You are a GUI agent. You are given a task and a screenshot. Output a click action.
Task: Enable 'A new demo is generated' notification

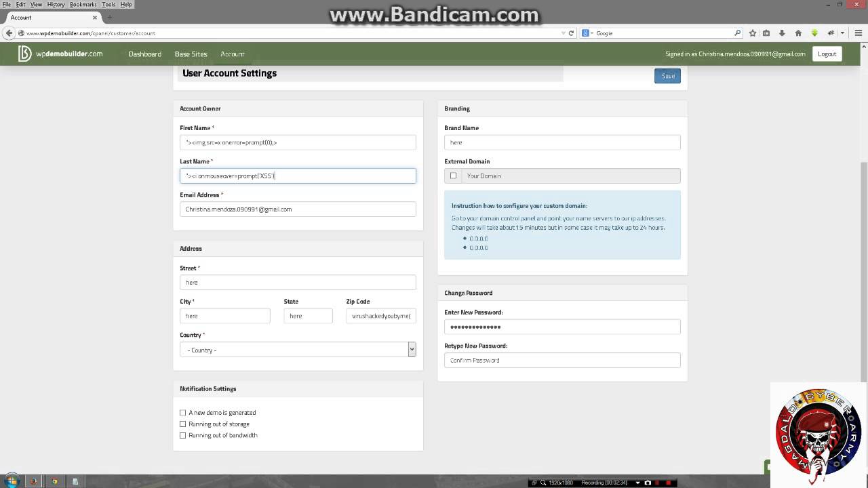point(182,412)
